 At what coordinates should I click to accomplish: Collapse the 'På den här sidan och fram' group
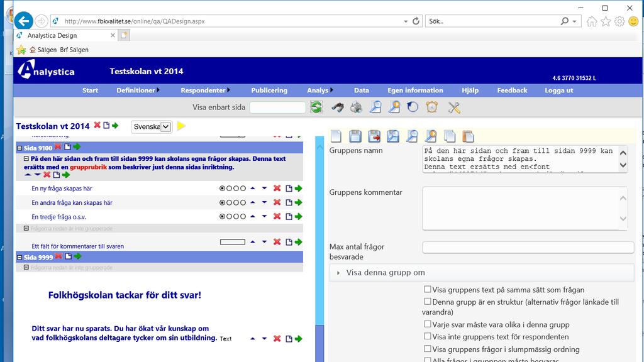click(26, 158)
